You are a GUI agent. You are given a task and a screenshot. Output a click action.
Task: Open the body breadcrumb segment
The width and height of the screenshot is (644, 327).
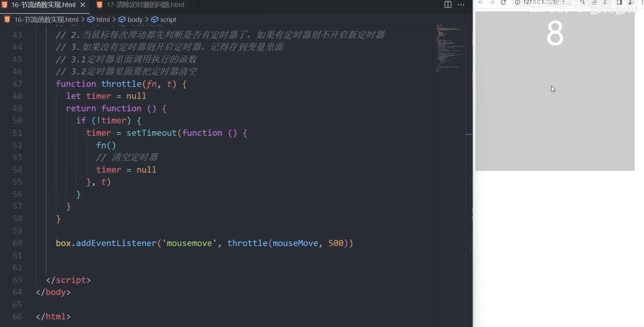[131, 20]
